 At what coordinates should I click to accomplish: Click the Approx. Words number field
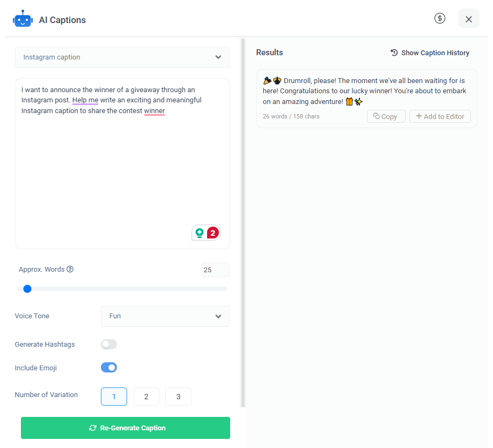pyautogui.click(x=215, y=270)
